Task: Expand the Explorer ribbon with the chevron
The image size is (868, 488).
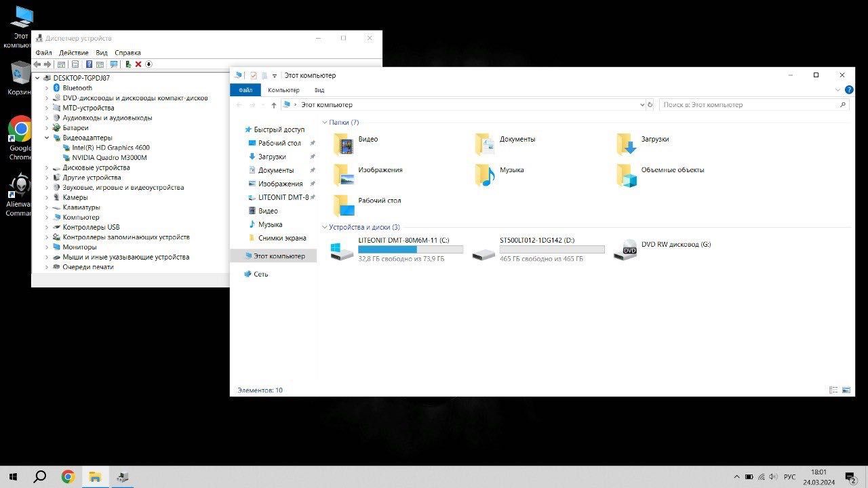Action: coord(838,90)
